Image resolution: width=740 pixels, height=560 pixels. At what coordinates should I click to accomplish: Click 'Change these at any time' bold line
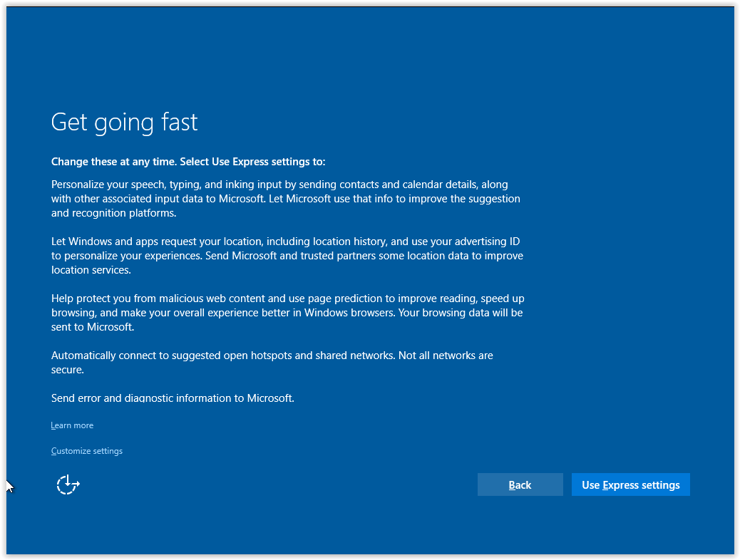click(x=188, y=162)
